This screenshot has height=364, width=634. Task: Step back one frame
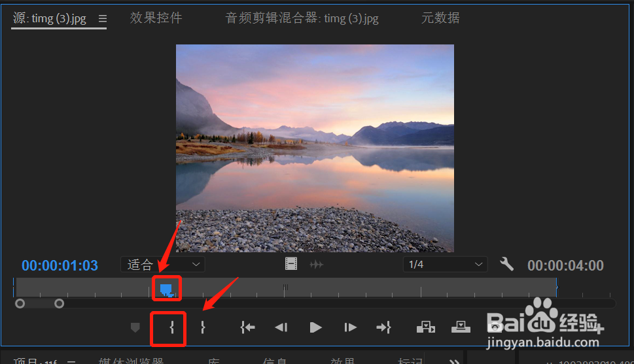pyautogui.click(x=281, y=327)
